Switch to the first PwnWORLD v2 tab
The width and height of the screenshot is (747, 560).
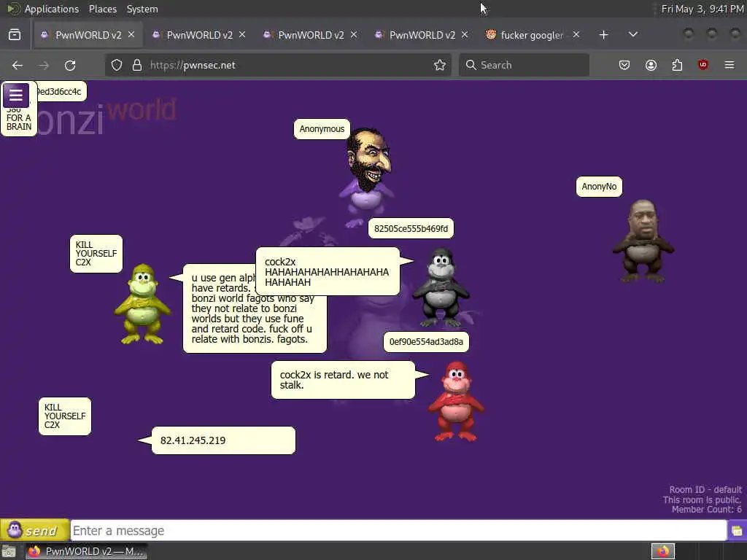[x=88, y=35]
